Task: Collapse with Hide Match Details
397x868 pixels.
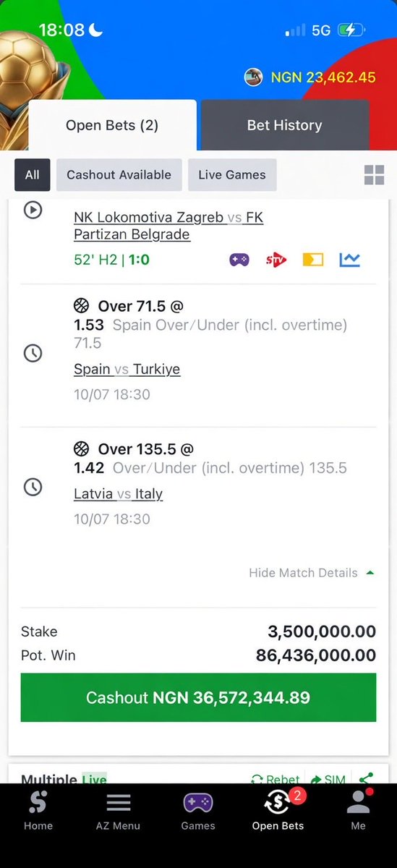Action: pyautogui.click(x=312, y=573)
